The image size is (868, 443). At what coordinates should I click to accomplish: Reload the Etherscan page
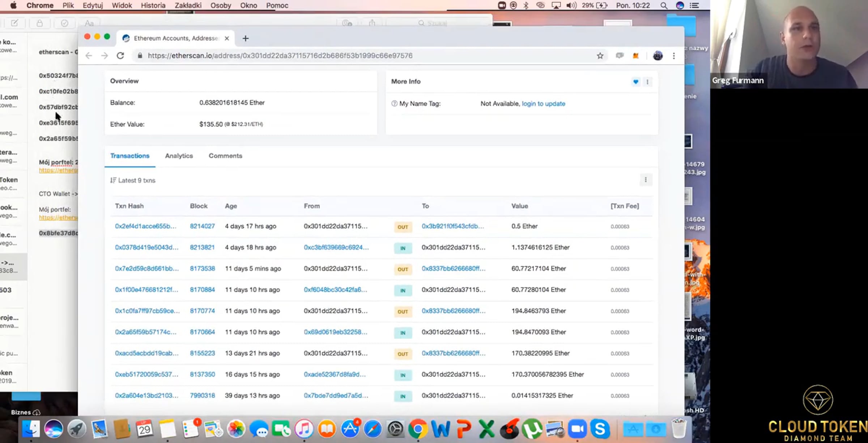tap(120, 56)
